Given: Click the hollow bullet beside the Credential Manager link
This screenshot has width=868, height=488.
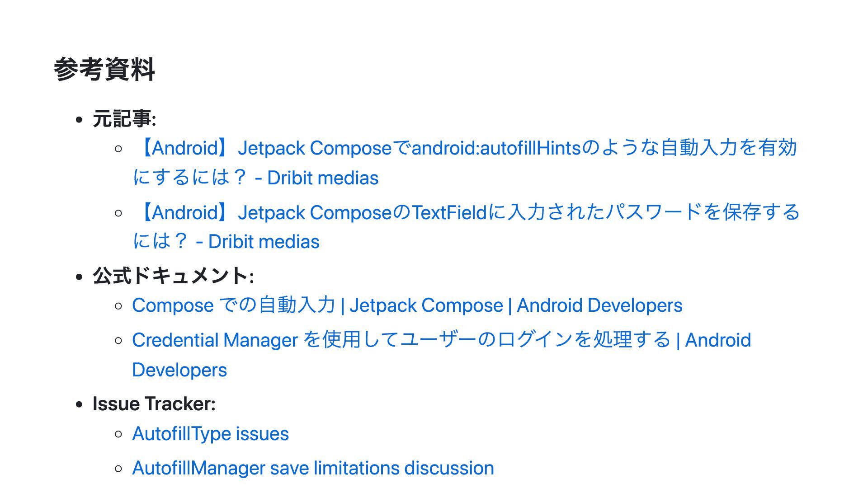Looking at the screenshot, I should point(118,341).
